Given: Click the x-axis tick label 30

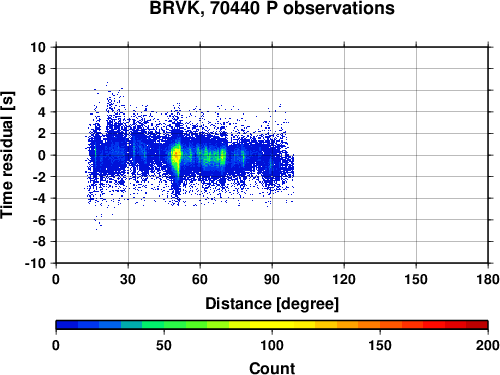Looking at the screenshot, I should pos(128,279).
